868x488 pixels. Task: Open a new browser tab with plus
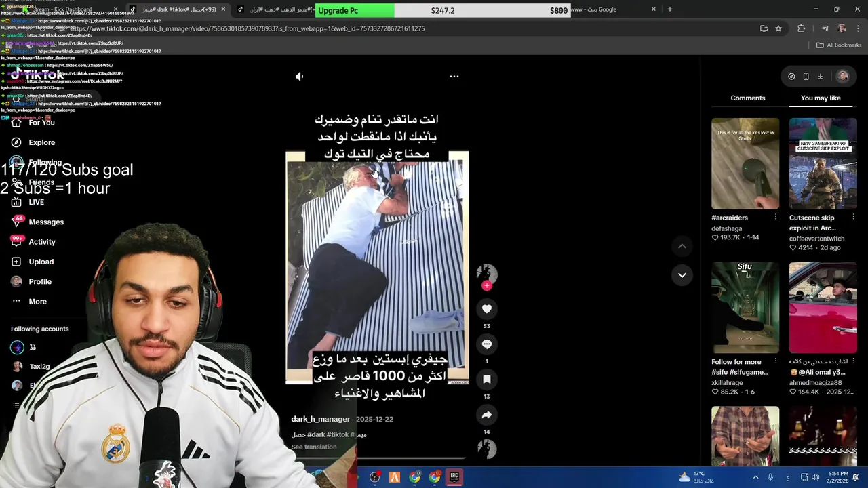tap(670, 9)
